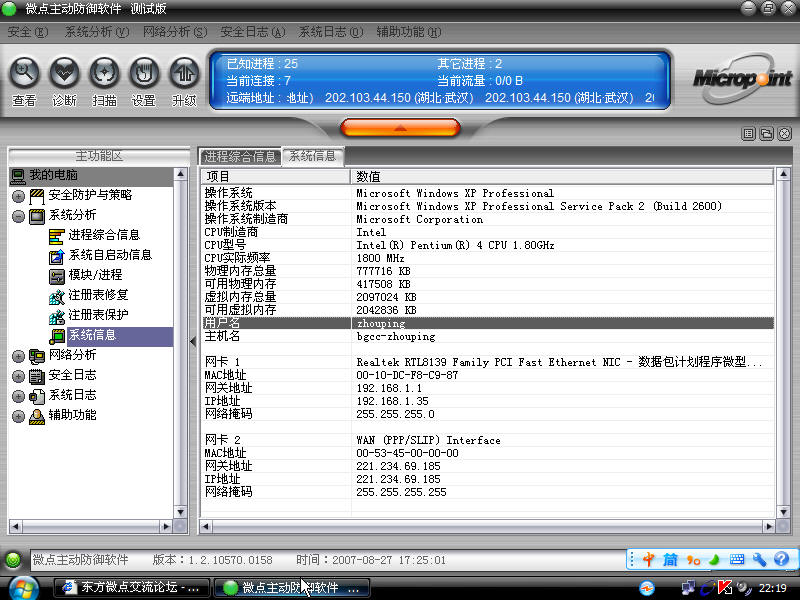Switch to 东方微点交流论坛 taskbar window
This screenshot has width=800, height=600.
click(133, 588)
